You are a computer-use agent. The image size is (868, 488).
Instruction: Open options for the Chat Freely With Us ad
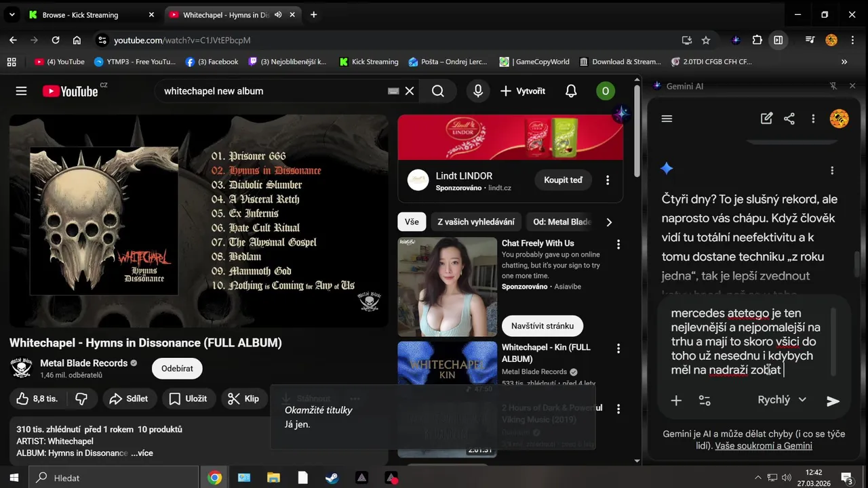click(618, 244)
